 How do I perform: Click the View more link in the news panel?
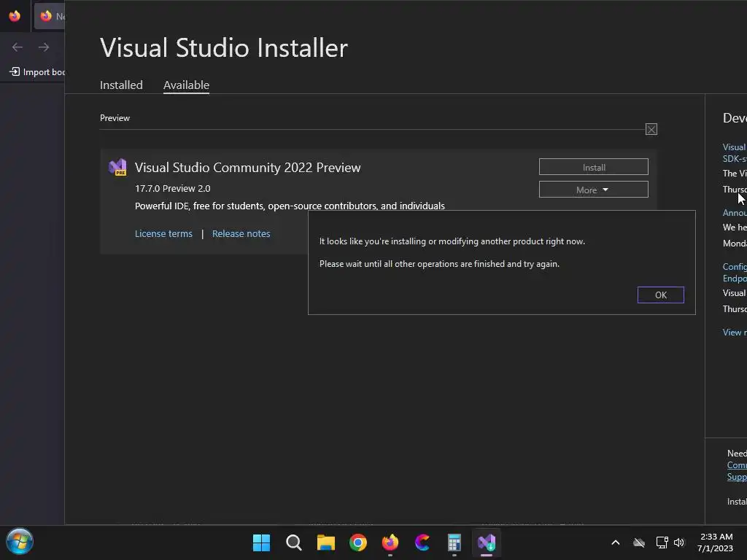(x=734, y=332)
